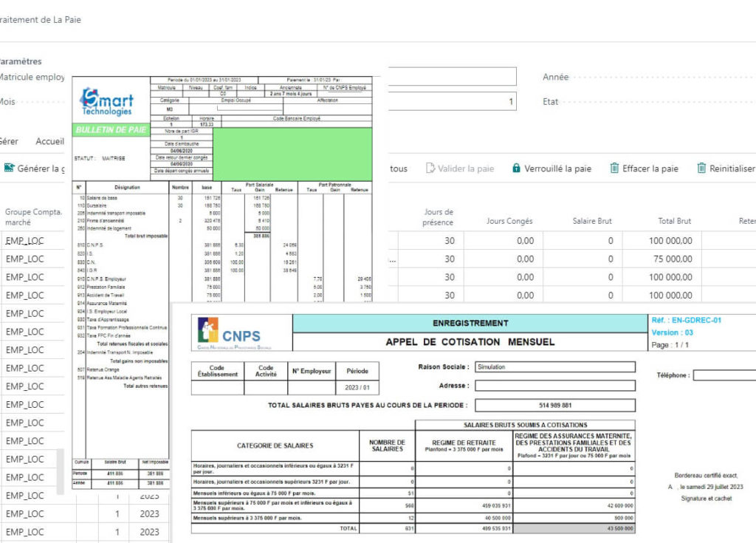Click the CNPS logo on the report
Screen dimensions: 756x543
pyautogui.click(x=234, y=333)
